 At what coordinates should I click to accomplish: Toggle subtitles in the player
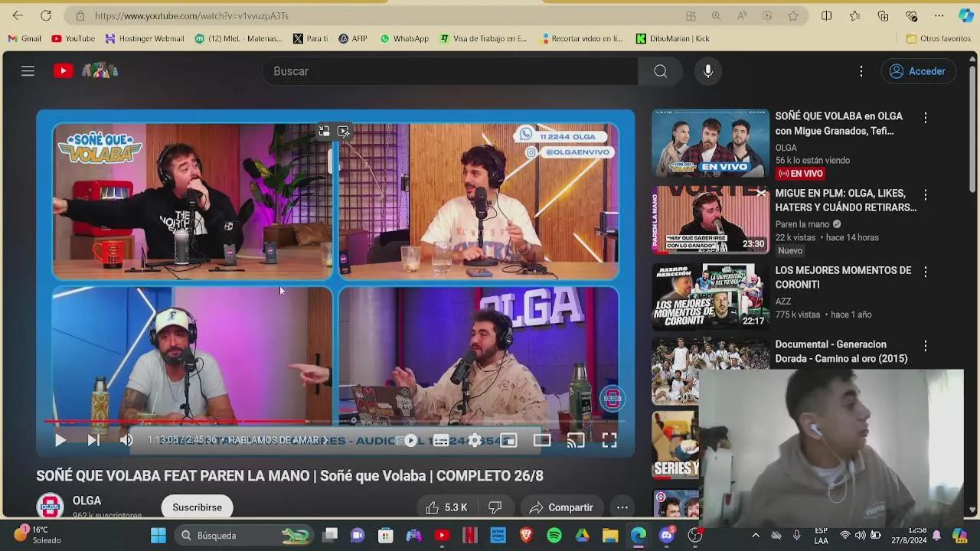(x=441, y=440)
